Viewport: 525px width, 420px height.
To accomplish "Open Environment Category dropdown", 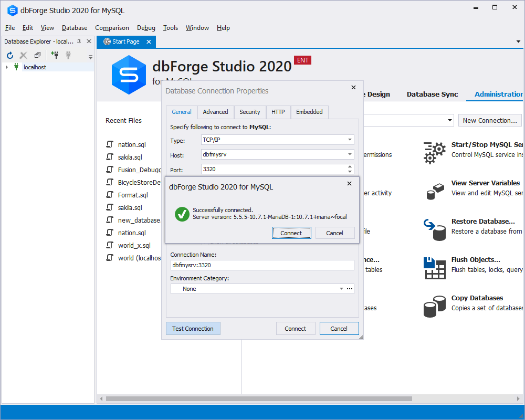I will tap(341, 289).
